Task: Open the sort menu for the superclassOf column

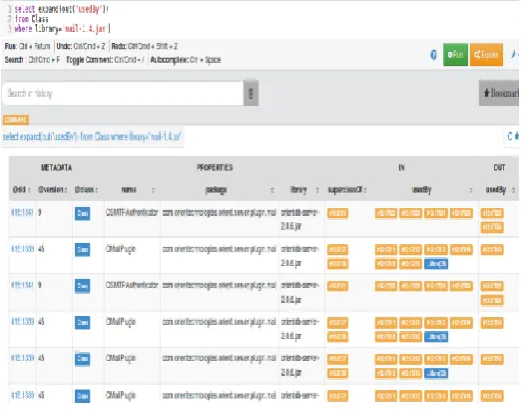Action: (x=365, y=190)
